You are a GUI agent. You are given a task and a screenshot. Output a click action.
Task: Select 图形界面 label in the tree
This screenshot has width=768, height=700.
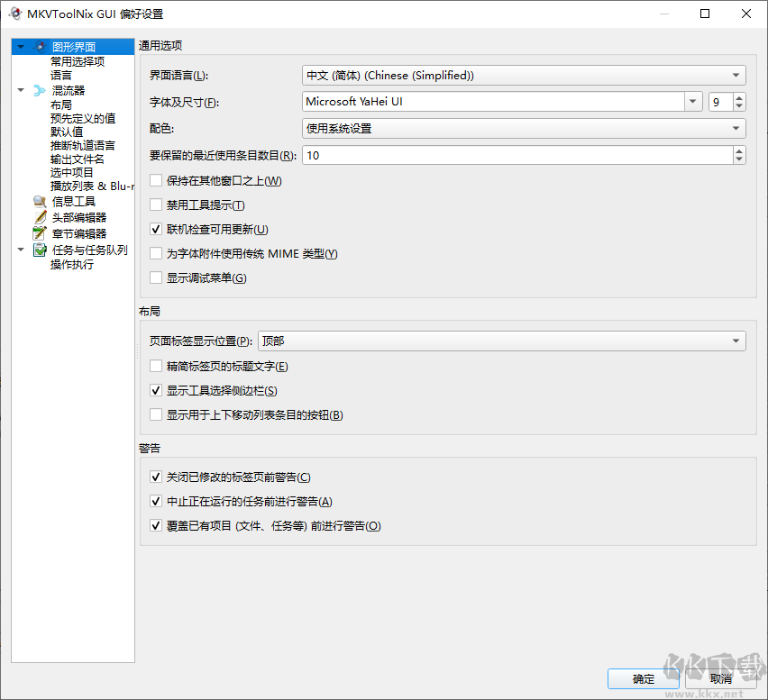tap(74, 47)
